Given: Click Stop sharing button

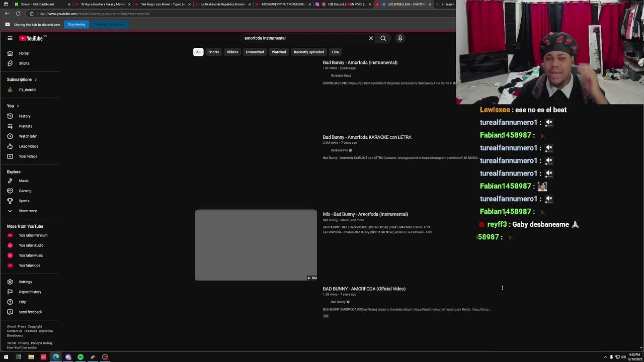Looking at the screenshot, I should tap(76, 25).
